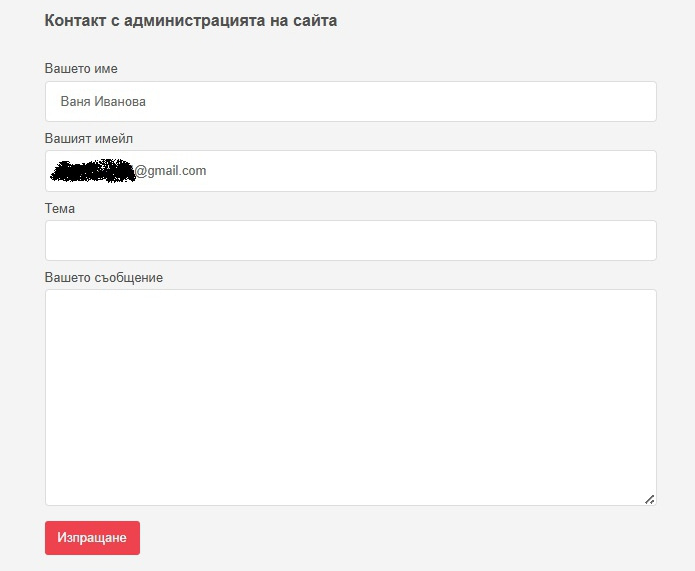Place cursor in the blank area right of "Ваня Иванова"
The height and width of the screenshot is (571, 695).
400,102
